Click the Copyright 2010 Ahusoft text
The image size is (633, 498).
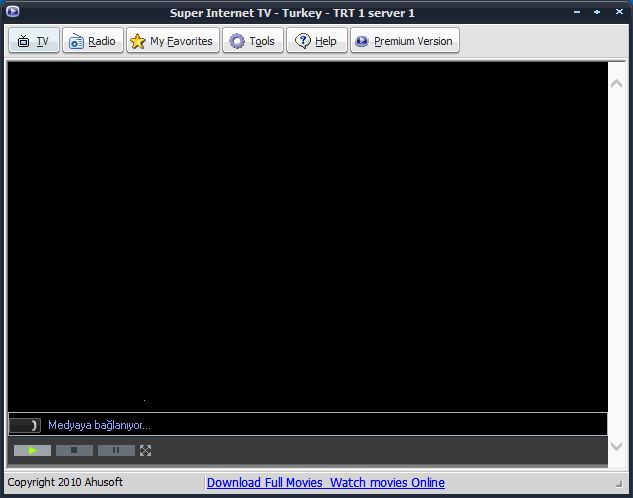[65, 482]
